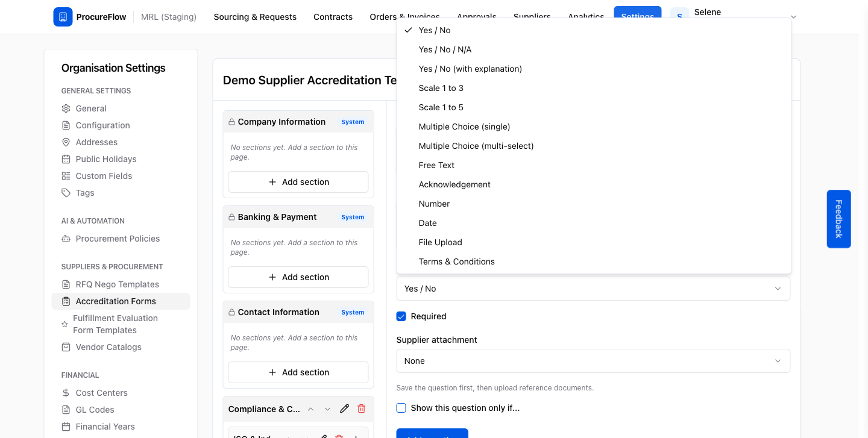Open Supplier attachment None dropdown

pyautogui.click(x=593, y=361)
